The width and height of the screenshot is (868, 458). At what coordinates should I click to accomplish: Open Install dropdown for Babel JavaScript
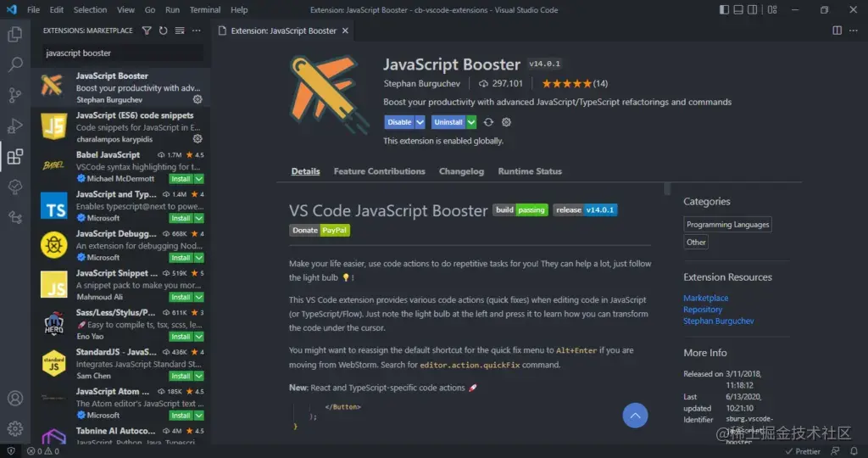pos(198,179)
